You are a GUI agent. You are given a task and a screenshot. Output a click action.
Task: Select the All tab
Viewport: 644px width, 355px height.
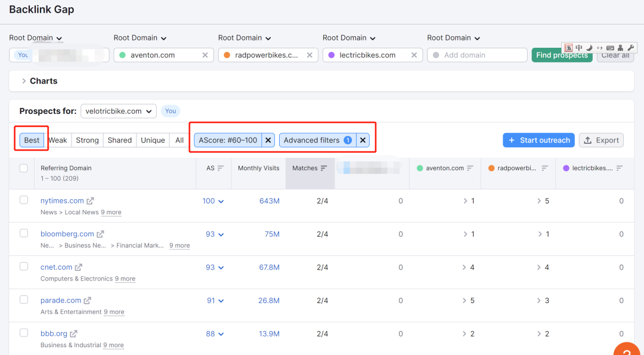(x=179, y=140)
